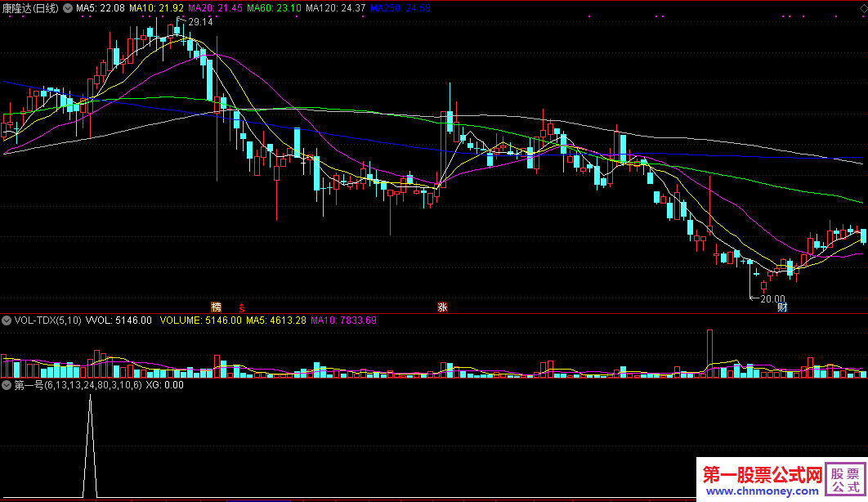
Task: Click the tallest red volume bar
Action: point(709,354)
